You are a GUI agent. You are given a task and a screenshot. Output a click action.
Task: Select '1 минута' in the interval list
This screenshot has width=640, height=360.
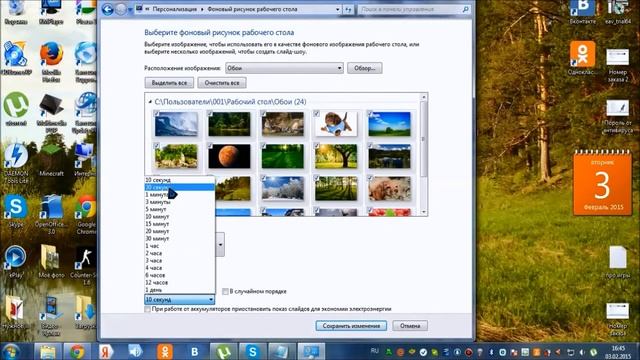pos(180,195)
